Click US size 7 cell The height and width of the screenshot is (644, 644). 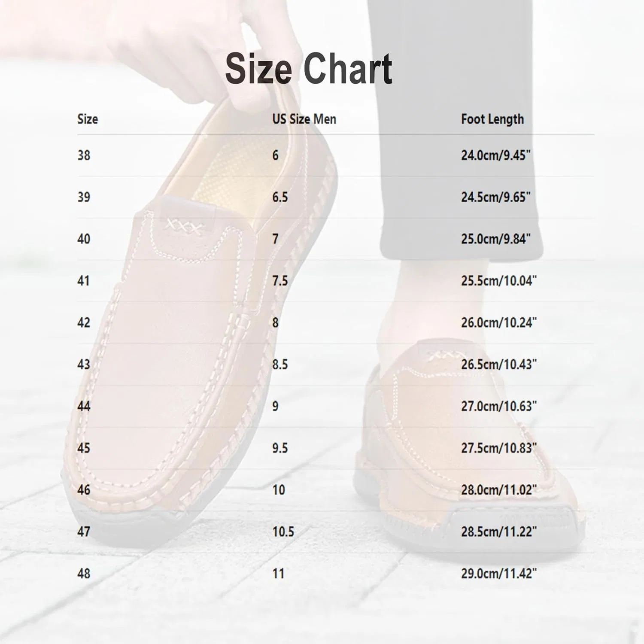[275, 239]
